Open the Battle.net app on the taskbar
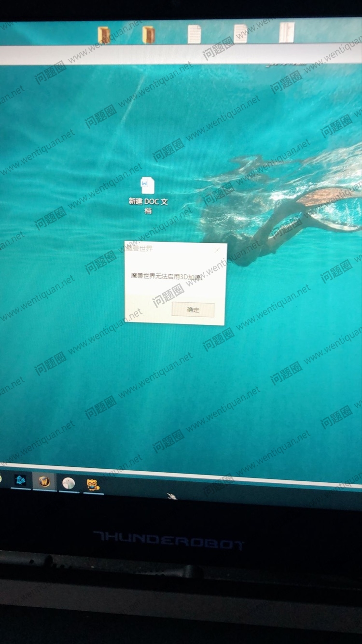Image resolution: width=362 pixels, height=644 pixels. tap(20, 481)
